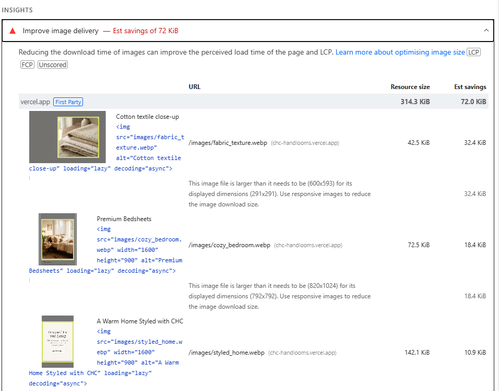Click the cozy_bedroom img code snippet
This screenshot has height=391, width=500.
pos(105,250)
